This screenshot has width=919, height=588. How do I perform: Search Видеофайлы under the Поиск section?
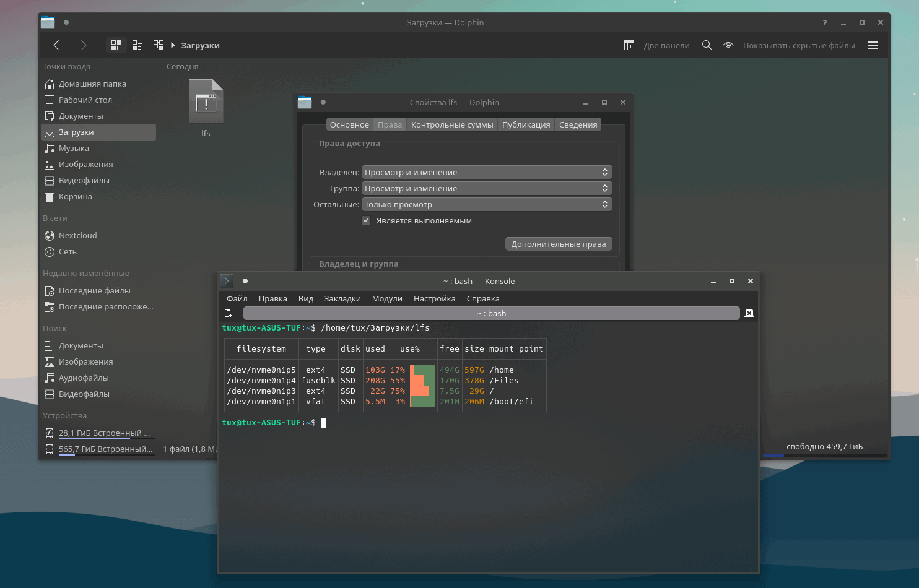pyautogui.click(x=98, y=394)
